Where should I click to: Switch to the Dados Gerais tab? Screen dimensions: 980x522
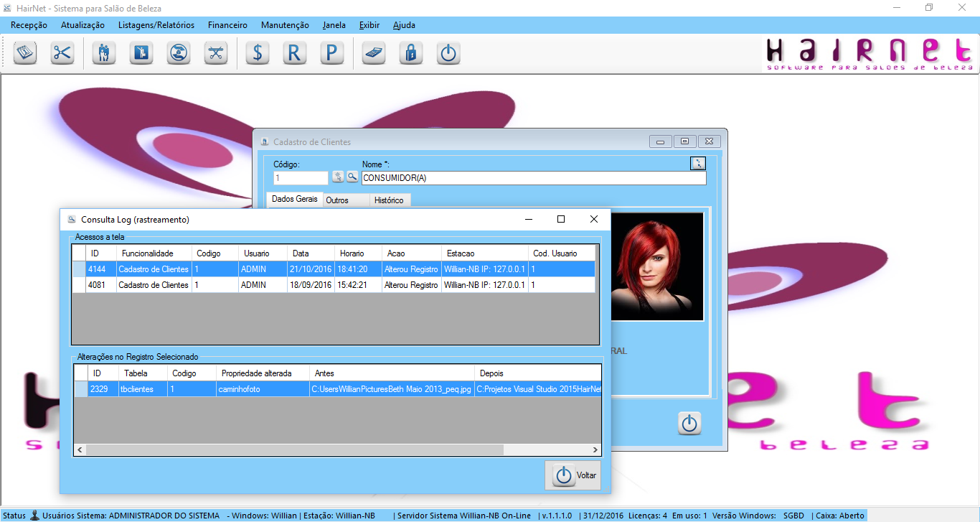[x=295, y=199]
